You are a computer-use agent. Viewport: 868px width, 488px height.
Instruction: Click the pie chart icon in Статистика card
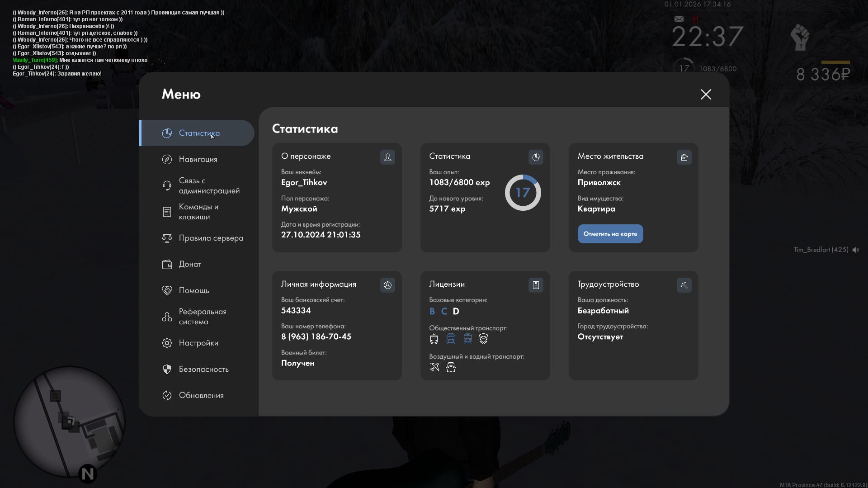[536, 157]
